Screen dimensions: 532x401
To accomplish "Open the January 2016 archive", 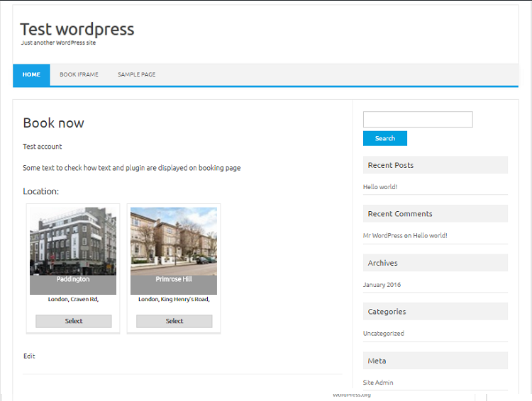I will (x=382, y=285).
